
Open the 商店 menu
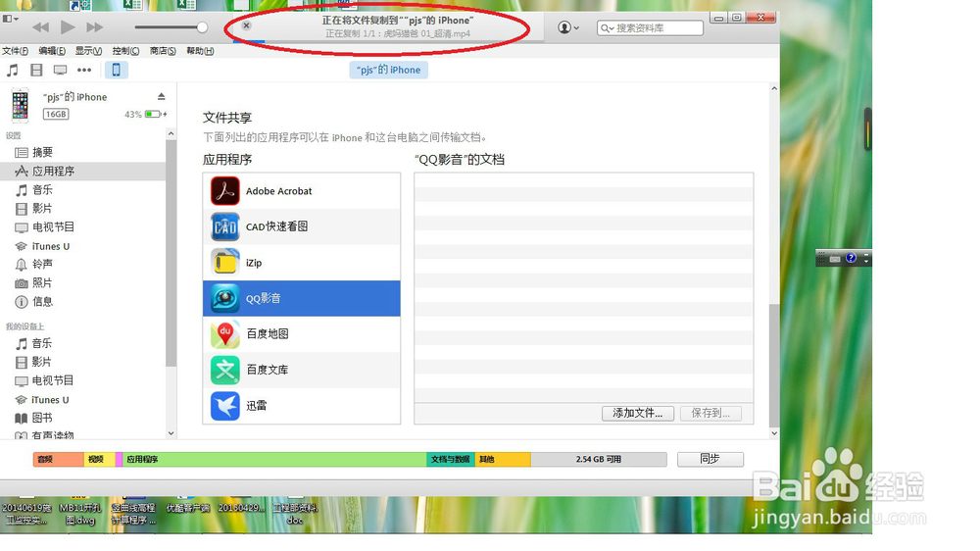point(163,51)
